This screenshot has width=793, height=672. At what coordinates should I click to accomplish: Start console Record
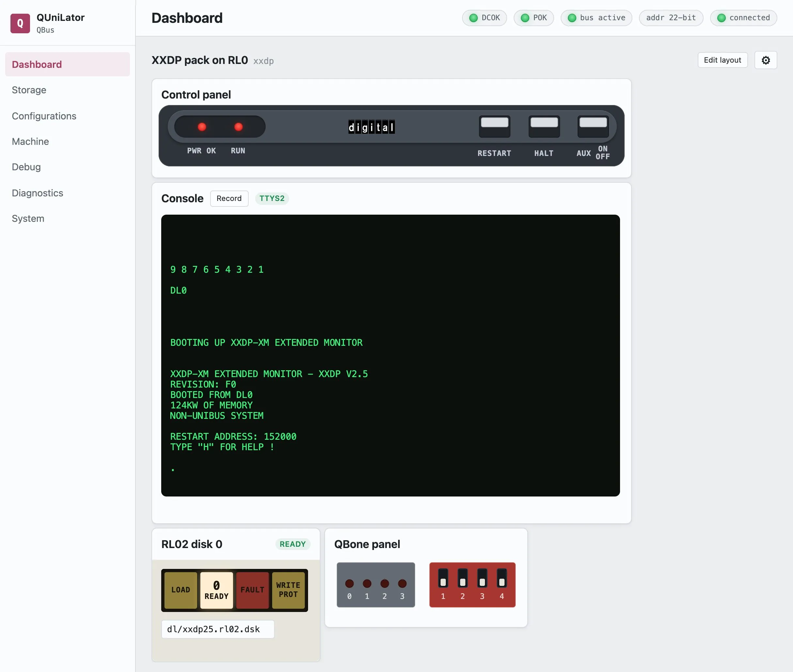pos(229,198)
